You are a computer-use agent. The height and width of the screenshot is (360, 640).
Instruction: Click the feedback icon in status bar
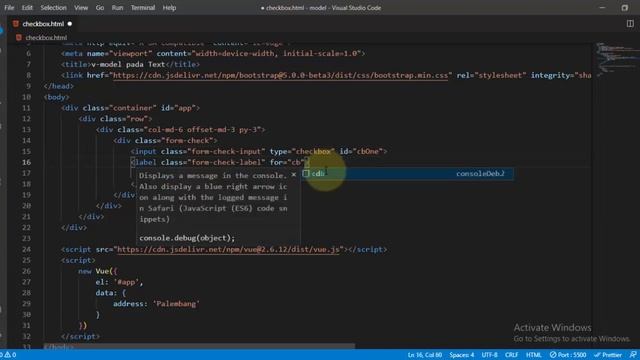pos(633,355)
